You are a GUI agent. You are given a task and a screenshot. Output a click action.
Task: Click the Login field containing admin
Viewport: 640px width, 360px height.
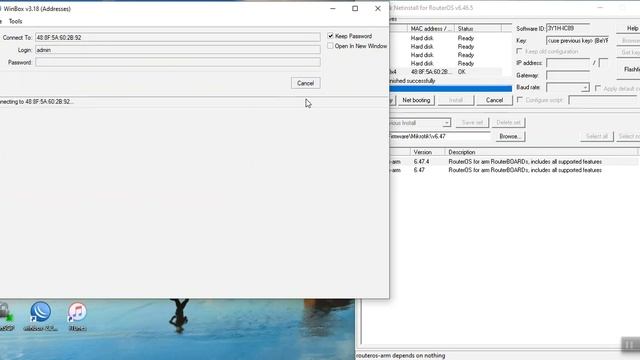click(178, 50)
